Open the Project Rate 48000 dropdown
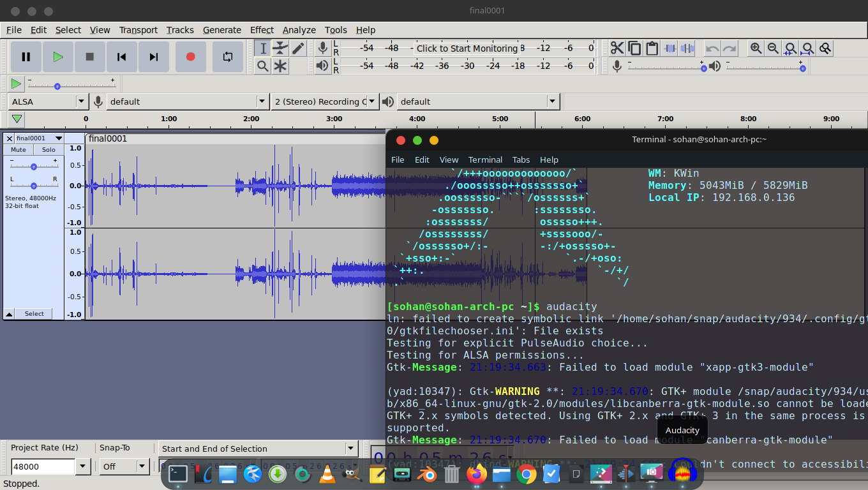This screenshot has width=868, height=490. (82, 466)
